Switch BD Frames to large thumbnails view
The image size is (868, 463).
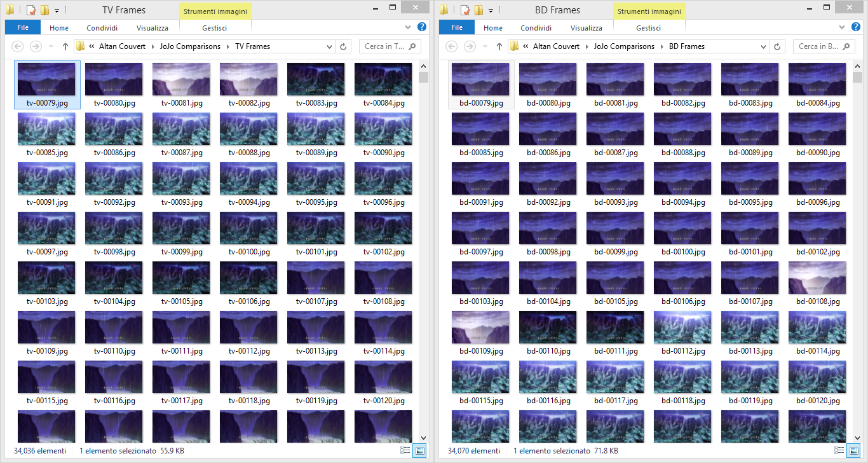click(853, 450)
